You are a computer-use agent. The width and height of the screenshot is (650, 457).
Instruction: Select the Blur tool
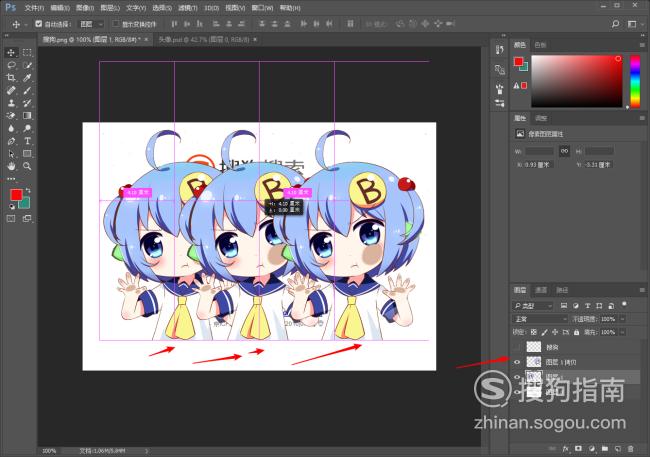coord(11,129)
